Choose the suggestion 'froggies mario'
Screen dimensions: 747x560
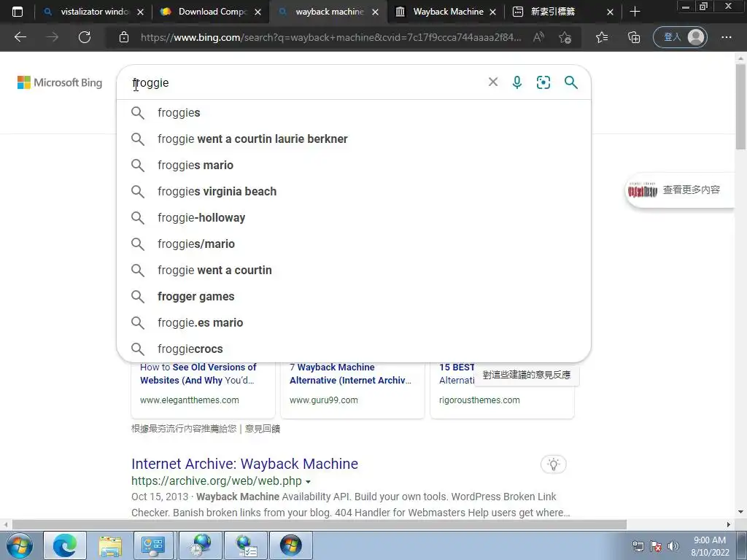pos(354,166)
